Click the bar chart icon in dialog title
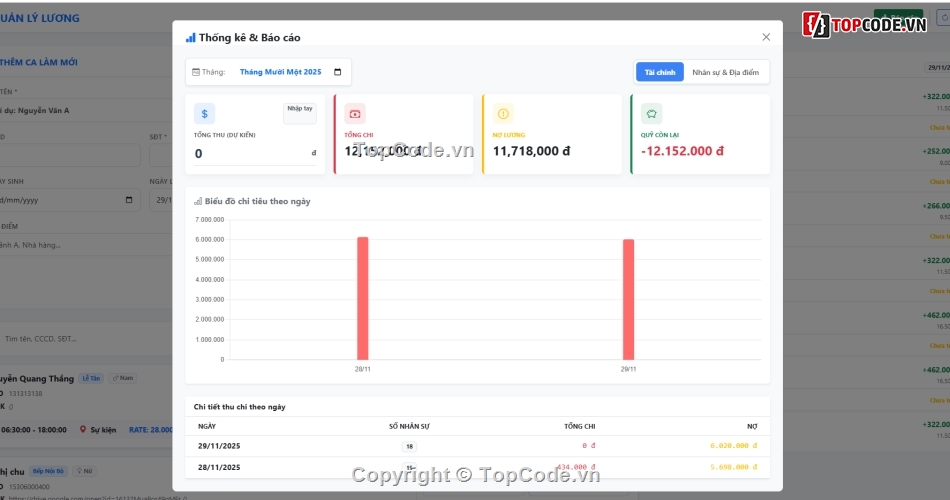This screenshot has height=500, width=950. coord(190,37)
